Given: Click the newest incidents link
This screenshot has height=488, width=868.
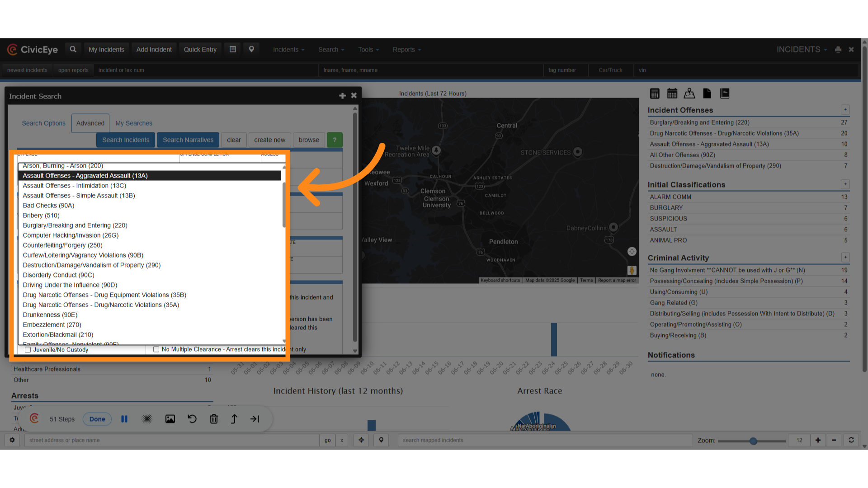Looking at the screenshot, I should pos(27,70).
